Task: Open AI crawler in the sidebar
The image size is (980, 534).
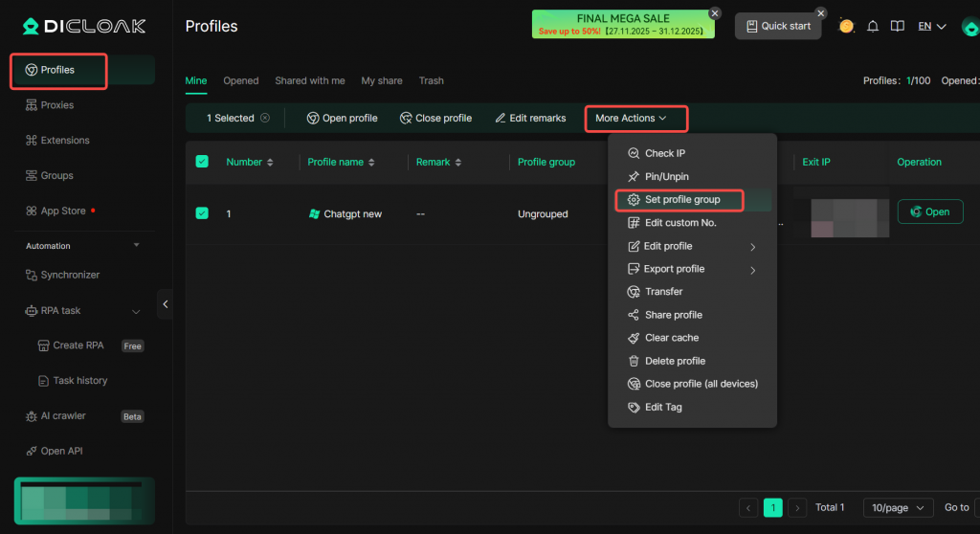Action: (x=62, y=416)
